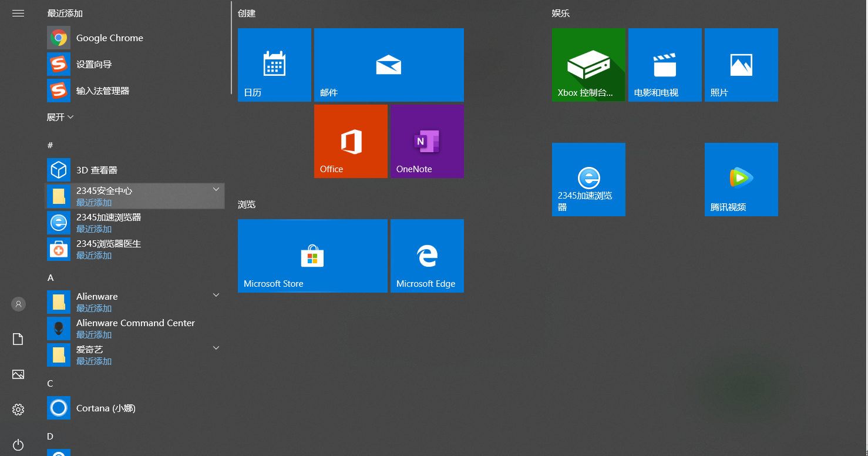The height and width of the screenshot is (456, 868).
Task: Open the 照片 photos tile
Action: (x=741, y=65)
